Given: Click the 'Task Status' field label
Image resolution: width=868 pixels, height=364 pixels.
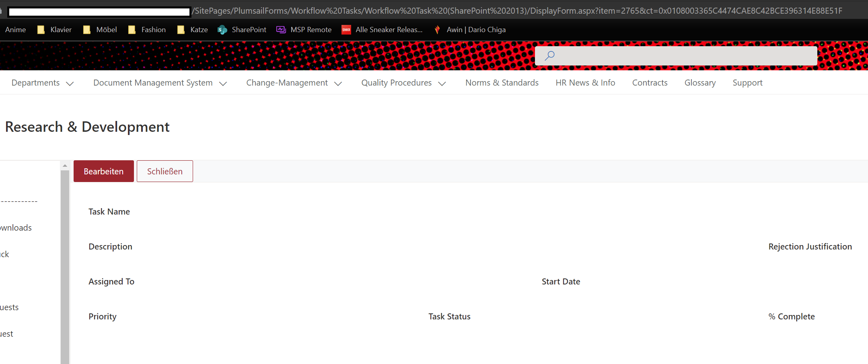Looking at the screenshot, I should point(449,317).
